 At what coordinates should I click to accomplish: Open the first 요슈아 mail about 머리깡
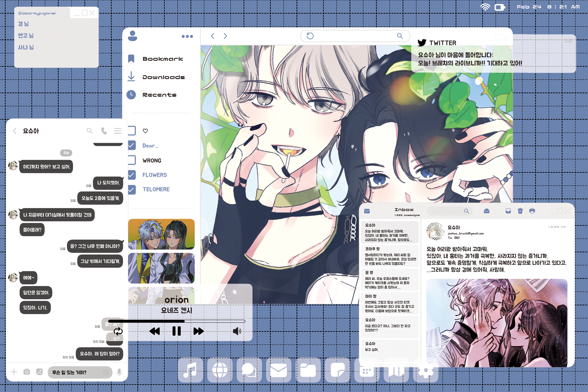tap(390, 232)
